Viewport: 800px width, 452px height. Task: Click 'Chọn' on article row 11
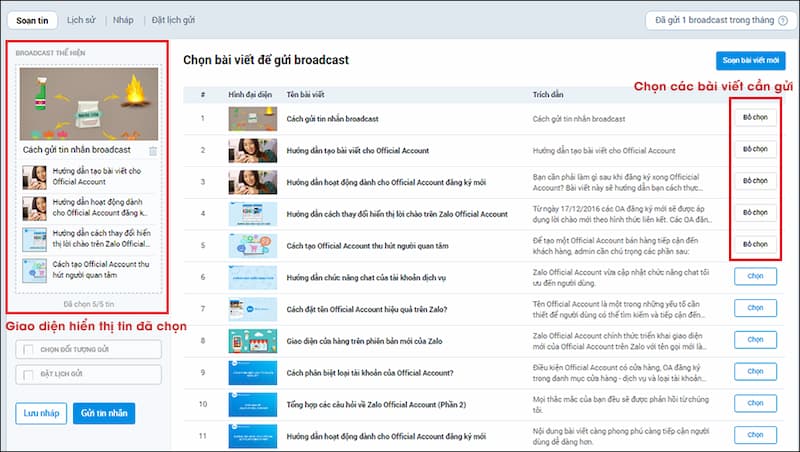tap(755, 435)
